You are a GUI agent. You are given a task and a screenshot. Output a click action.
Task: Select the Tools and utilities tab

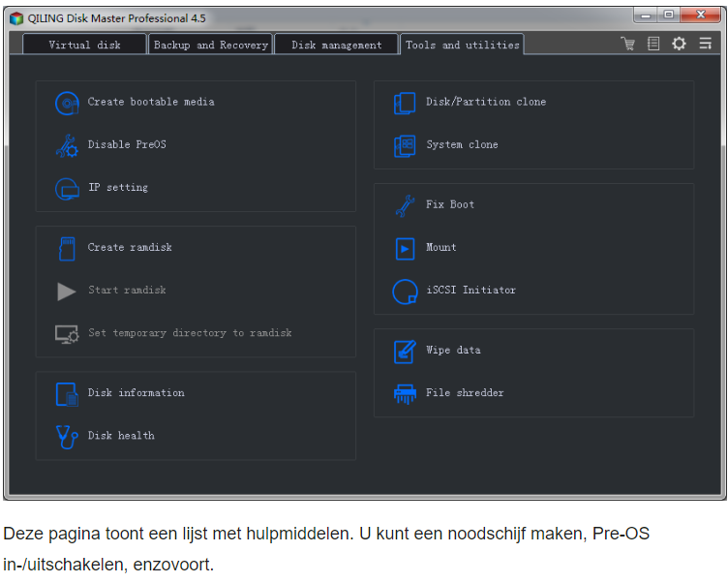pyautogui.click(x=462, y=45)
